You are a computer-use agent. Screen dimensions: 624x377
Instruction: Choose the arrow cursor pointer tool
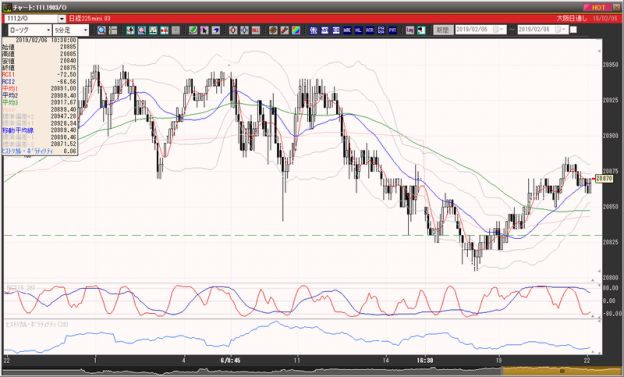[205, 30]
